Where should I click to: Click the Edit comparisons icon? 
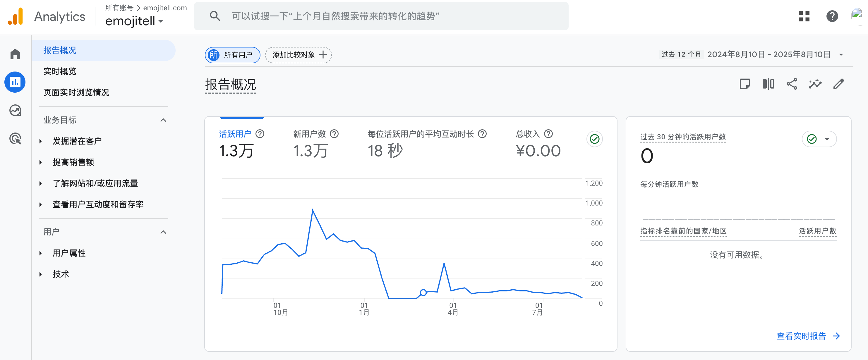[x=768, y=84]
